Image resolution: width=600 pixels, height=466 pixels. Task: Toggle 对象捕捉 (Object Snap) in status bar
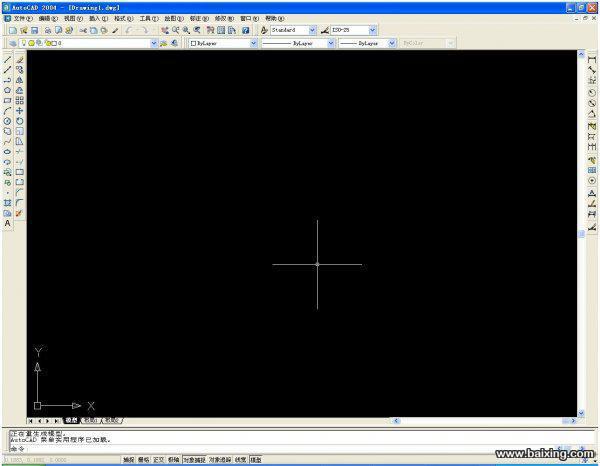[x=193, y=460]
